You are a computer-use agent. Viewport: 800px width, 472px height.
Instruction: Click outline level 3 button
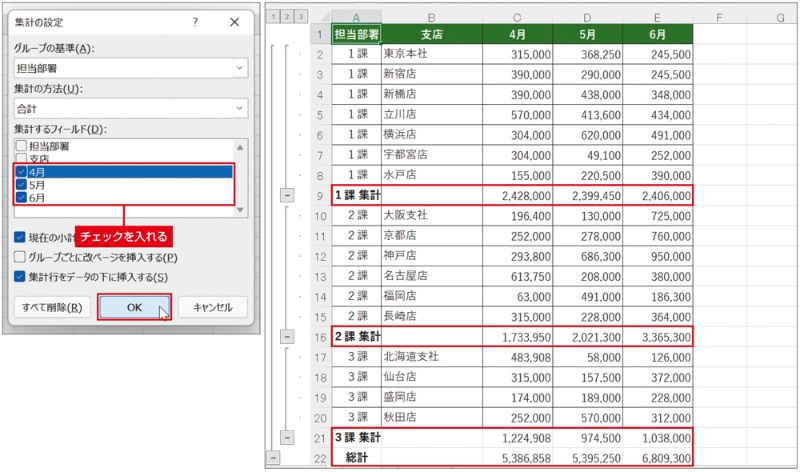tap(298, 17)
